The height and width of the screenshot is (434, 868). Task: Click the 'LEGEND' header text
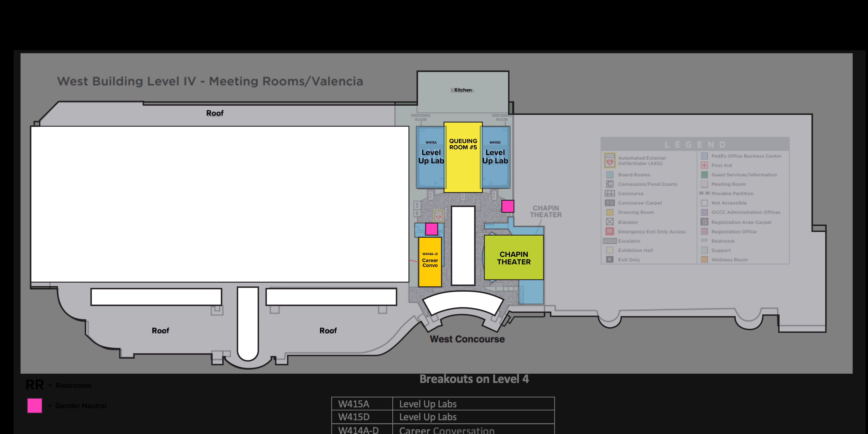(x=695, y=145)
